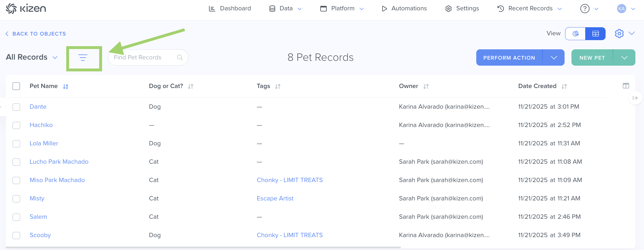Image resolution: width=644 pixels, height=250 pixels.
Task: Open the Settings menu item
Action: 462,9
